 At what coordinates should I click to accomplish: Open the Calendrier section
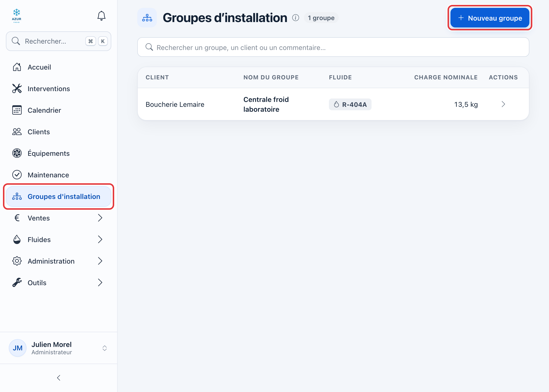[x=59, y=110]
